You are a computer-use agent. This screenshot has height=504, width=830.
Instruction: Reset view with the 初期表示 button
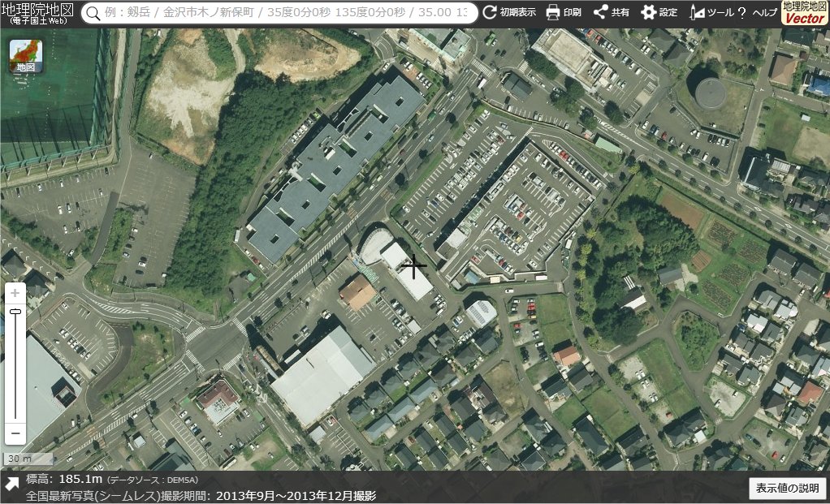point(509,12)
